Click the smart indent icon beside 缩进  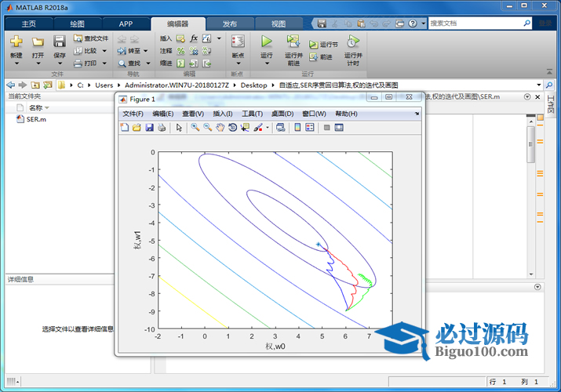pos(180,64)
